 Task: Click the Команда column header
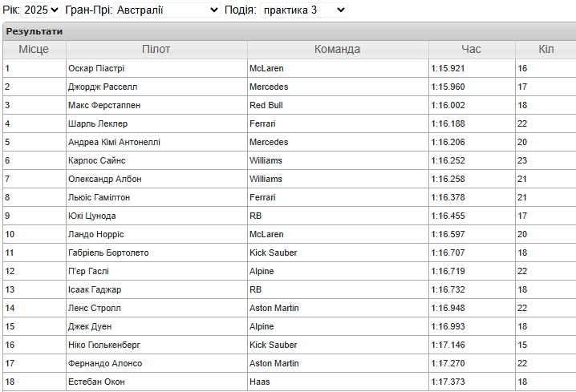(338, 49)
